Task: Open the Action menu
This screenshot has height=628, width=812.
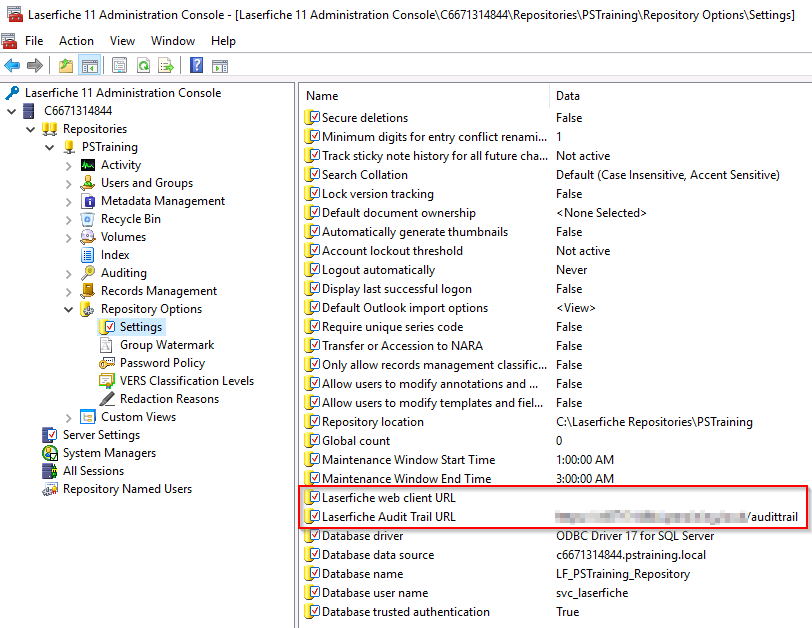Action: point(77,41)
